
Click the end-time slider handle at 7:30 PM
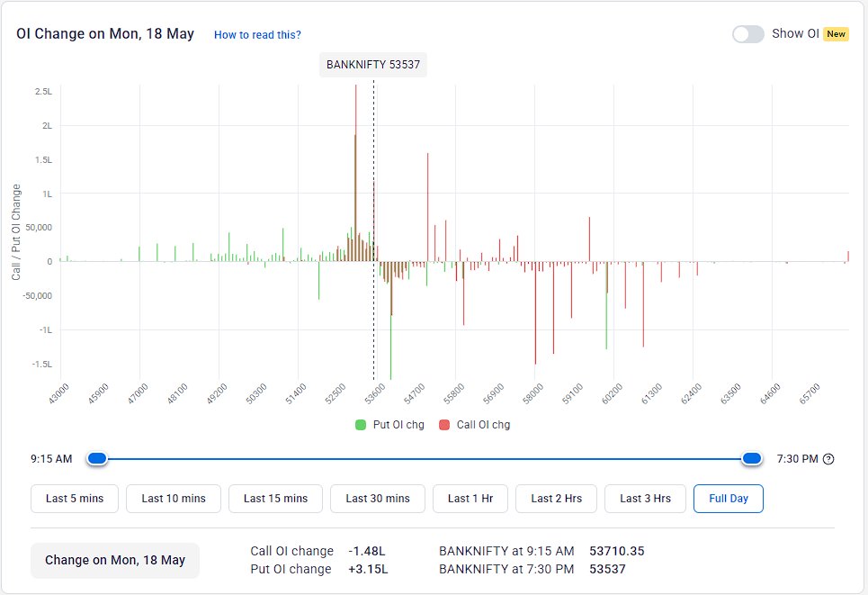pyautogui.click(x=752, y=459)
